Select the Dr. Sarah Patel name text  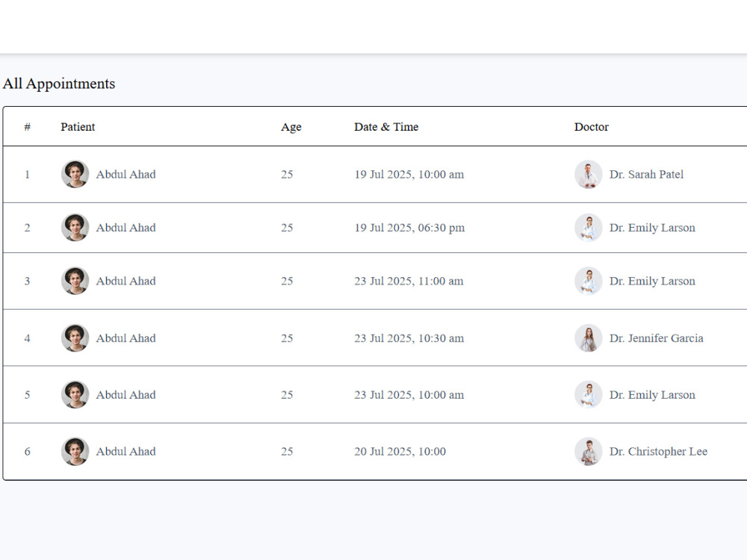click(x=646, y=174)
